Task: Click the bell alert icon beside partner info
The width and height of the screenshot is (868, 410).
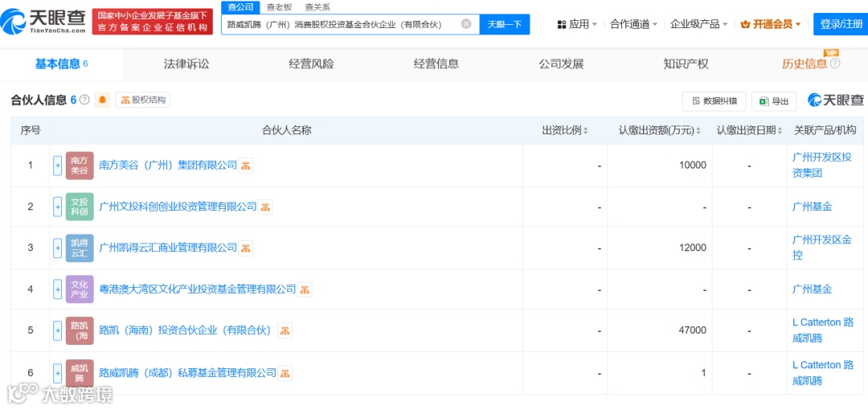Action: click(x=102, y=100)
